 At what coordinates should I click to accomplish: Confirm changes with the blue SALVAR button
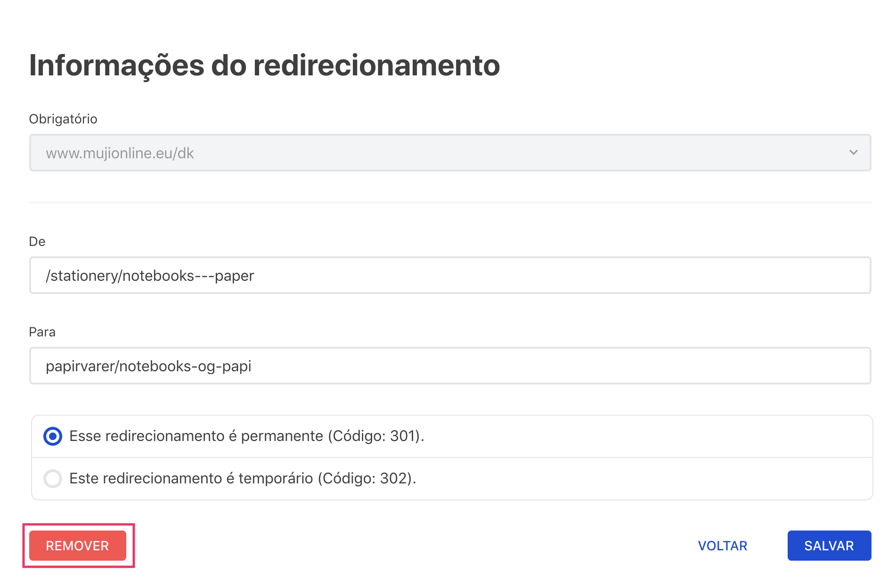point(829,546)
